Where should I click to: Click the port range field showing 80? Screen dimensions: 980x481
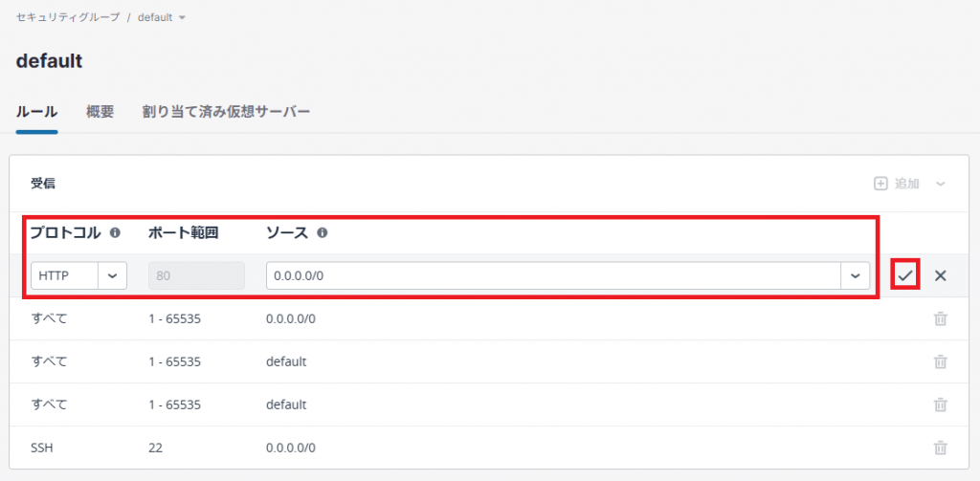click(196, 275)
